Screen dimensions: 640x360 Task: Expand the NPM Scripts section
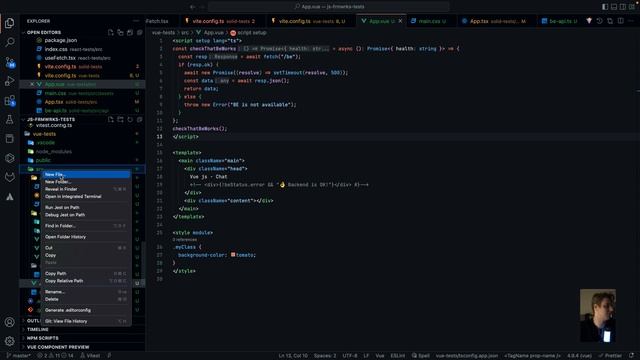coord(42,338)
